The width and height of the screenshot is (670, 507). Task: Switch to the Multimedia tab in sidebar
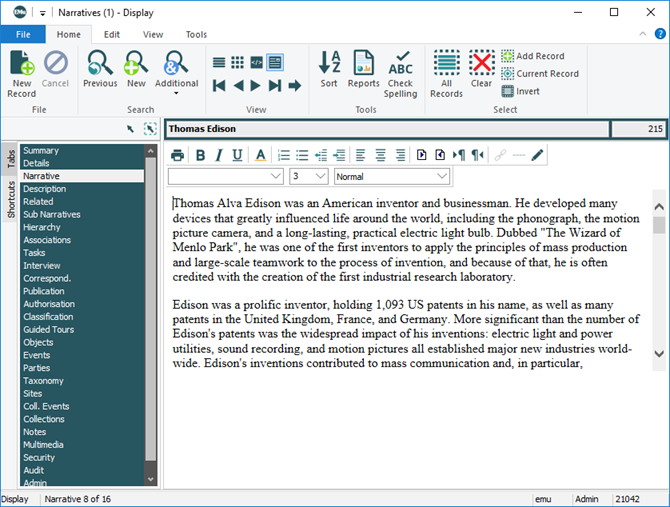tap(46, 445)
